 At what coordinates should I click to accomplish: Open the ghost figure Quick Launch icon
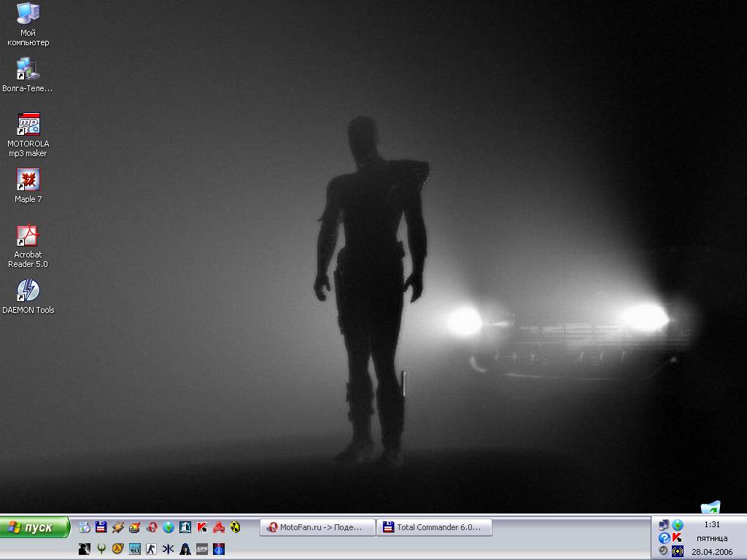coord(185,526)
